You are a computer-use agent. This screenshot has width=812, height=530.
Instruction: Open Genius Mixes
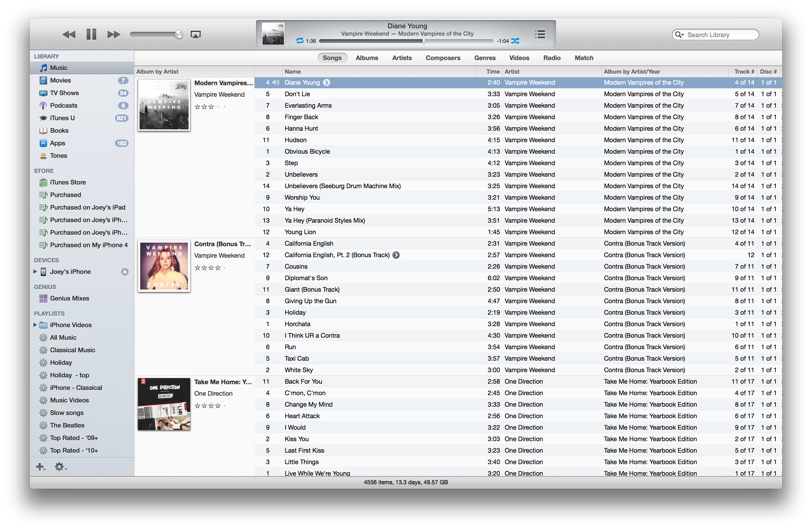pos(82,298)
